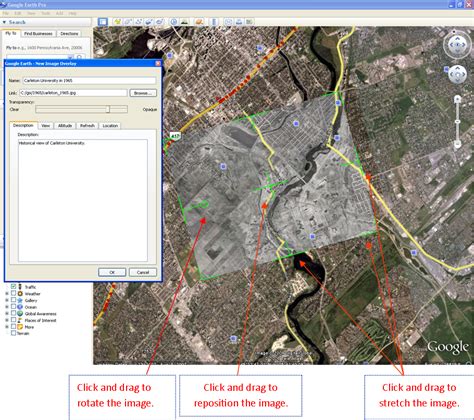Switch to the Directions tab
This screenshot has height=420, width=474.
point(69,34)
